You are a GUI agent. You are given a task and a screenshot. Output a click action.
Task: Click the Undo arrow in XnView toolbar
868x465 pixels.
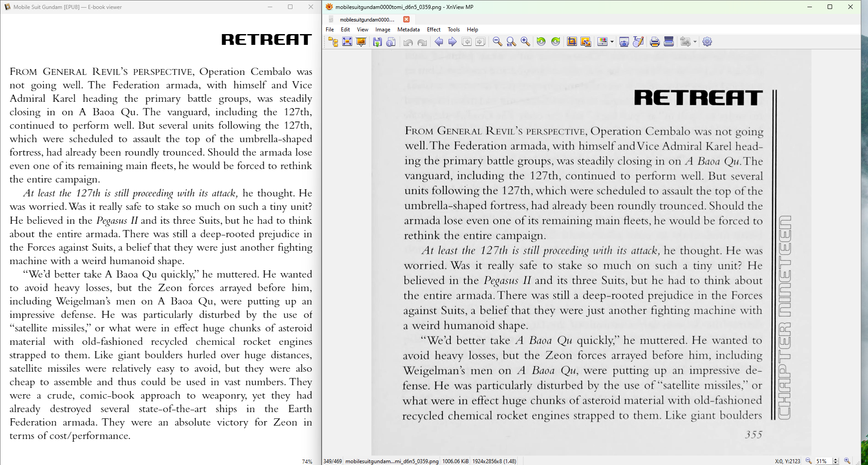pyautogui.click(x=408, y=42)
